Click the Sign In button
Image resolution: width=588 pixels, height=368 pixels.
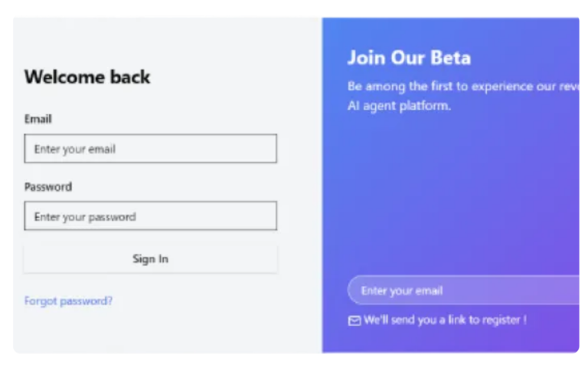pos(150,258)
